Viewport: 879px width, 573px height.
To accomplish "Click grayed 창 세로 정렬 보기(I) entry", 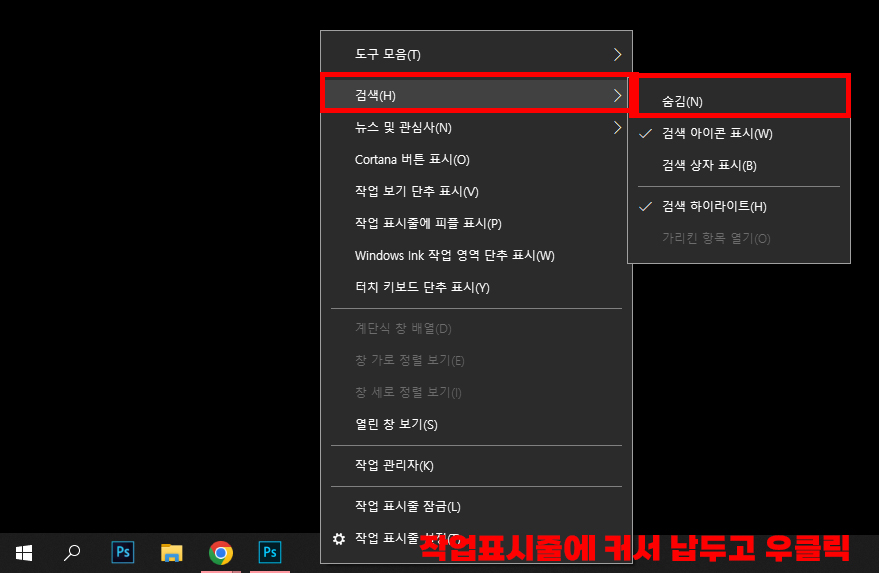I will pos(476,392).
